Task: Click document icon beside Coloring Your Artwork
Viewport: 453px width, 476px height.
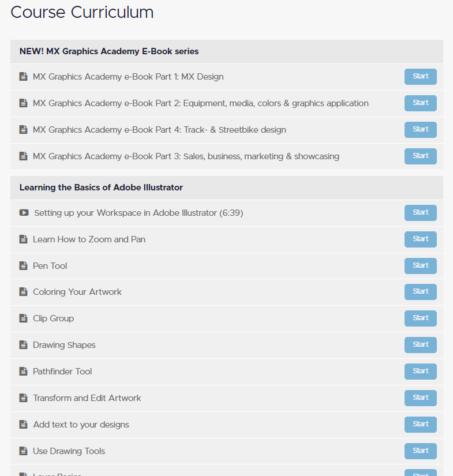Action: coord(24,292)
